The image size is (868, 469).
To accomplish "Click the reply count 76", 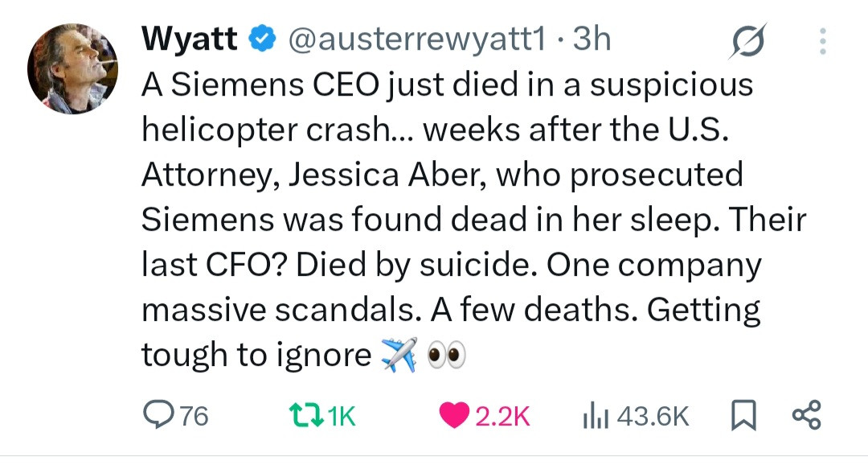I will pyautogui.click(x=193, y=416).
